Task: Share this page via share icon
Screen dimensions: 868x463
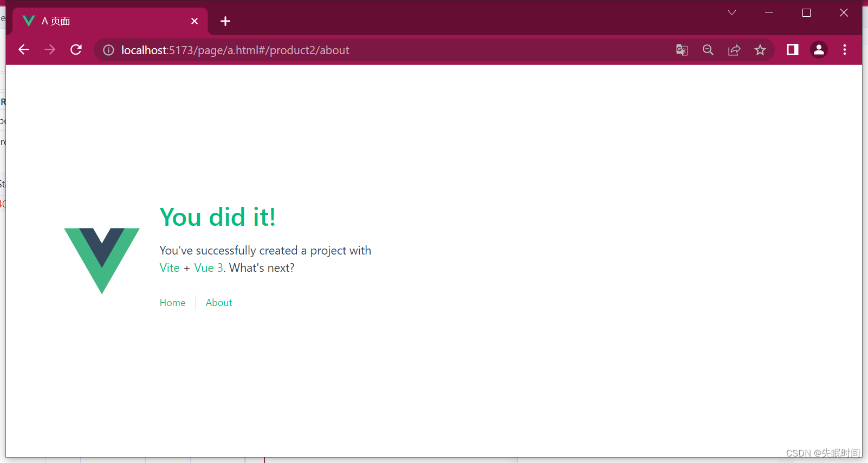Action: pos(734,50)
